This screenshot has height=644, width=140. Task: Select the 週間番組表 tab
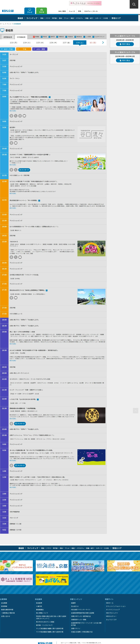[8, 37]
